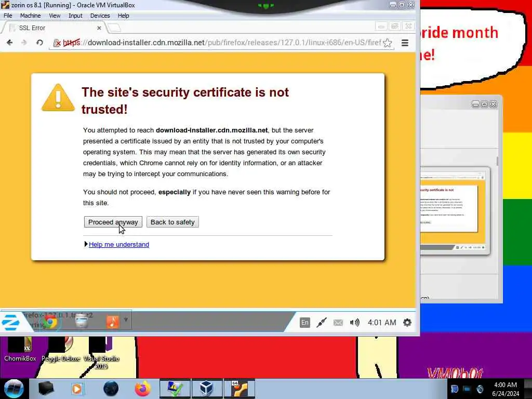This screenshot has width=532, height=399.
Task: Open the Help me understand link
Action: (119, 244)
